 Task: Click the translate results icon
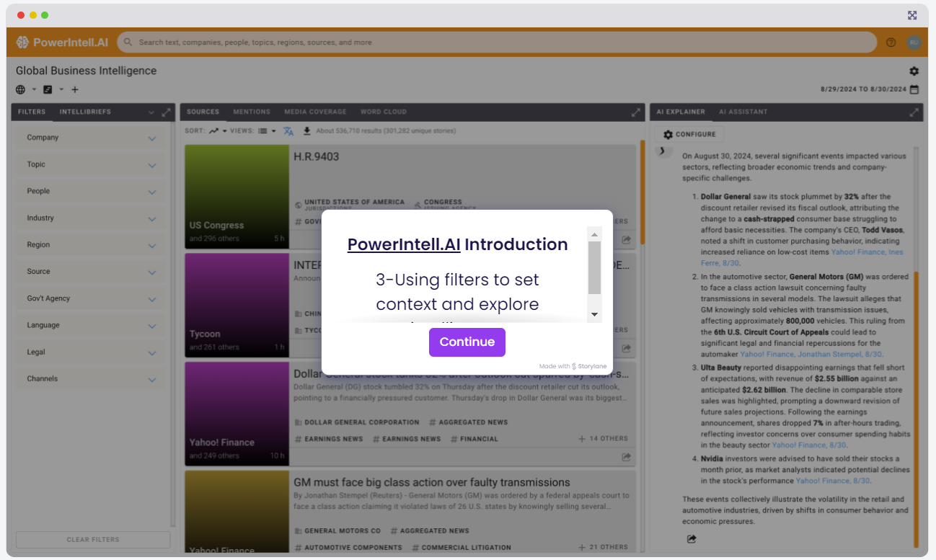point(288,131)
